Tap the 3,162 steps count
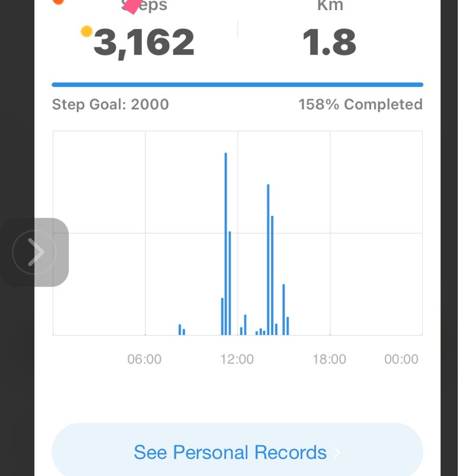This screenshot has height=476, width=475. click(144, 43)
